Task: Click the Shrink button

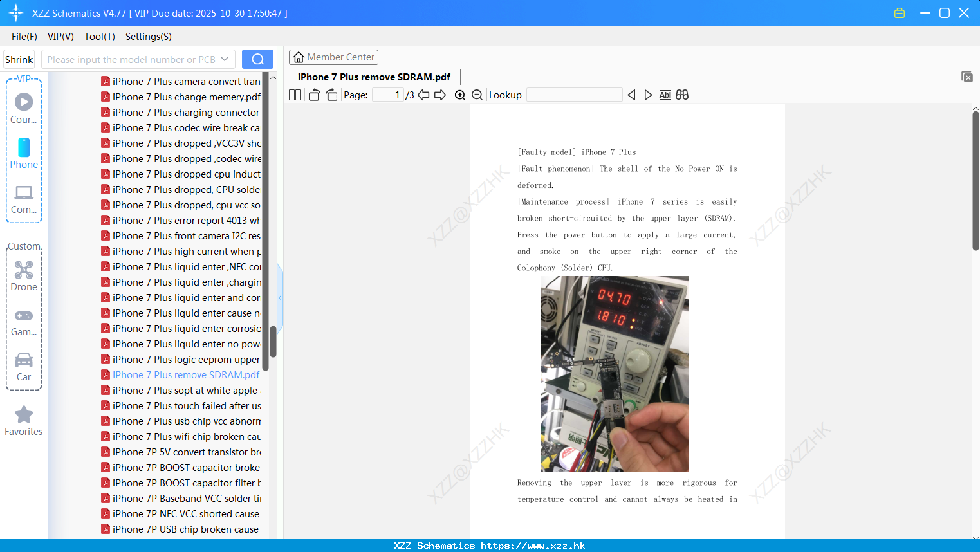Action: point(19,59)
